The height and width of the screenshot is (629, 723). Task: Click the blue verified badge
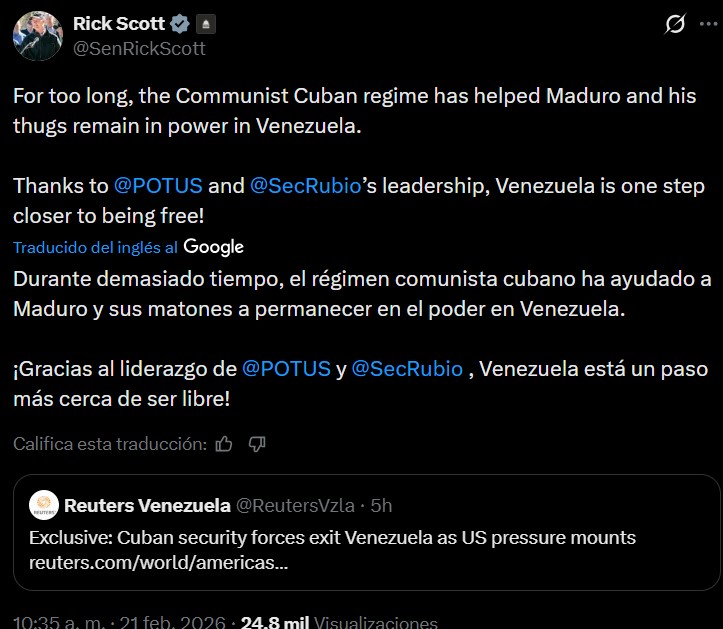coord(180,25)
